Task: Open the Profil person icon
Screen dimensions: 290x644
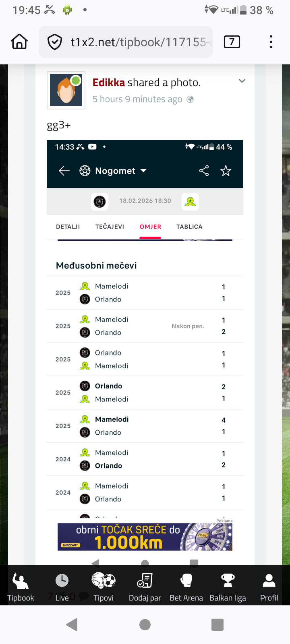Action: pyautogui.click(x=269, y=587)
